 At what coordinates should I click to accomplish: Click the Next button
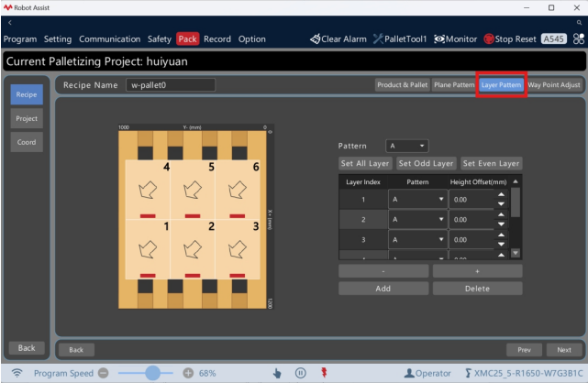(x=564, y=350)
